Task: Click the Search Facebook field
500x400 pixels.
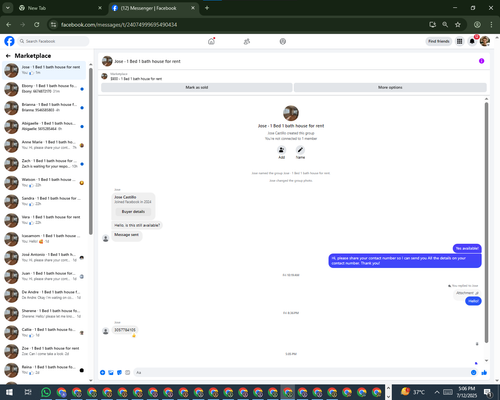Action: pyautogui.click(x=53, y=41)
